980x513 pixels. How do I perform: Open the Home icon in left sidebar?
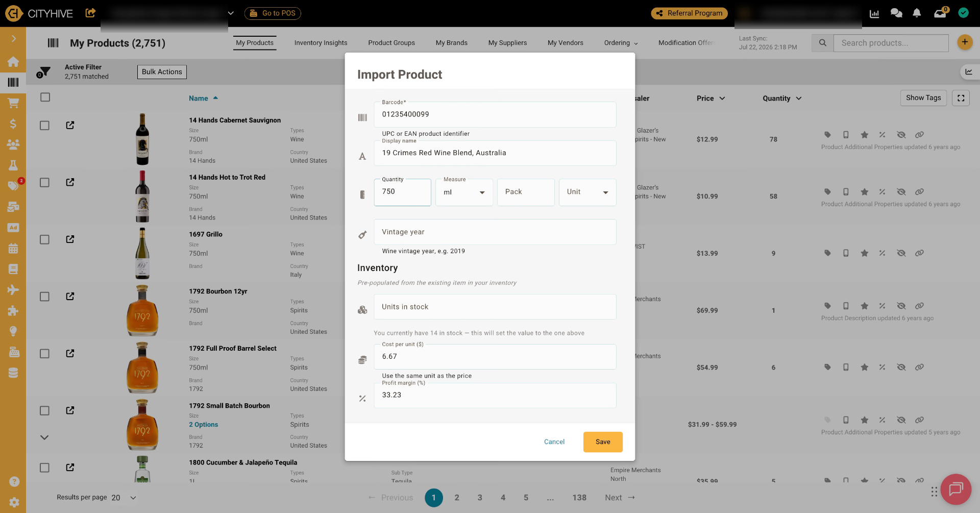tap(13, 62)
